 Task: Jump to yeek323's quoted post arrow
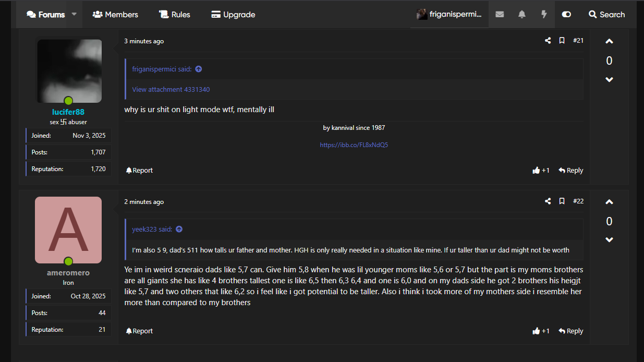pos(179,230)
